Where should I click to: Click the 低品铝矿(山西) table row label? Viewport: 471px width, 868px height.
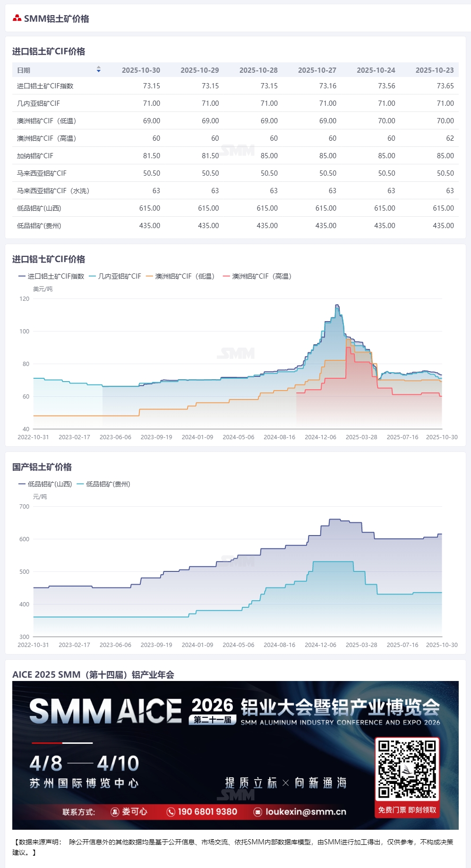(x=39, y=208)
